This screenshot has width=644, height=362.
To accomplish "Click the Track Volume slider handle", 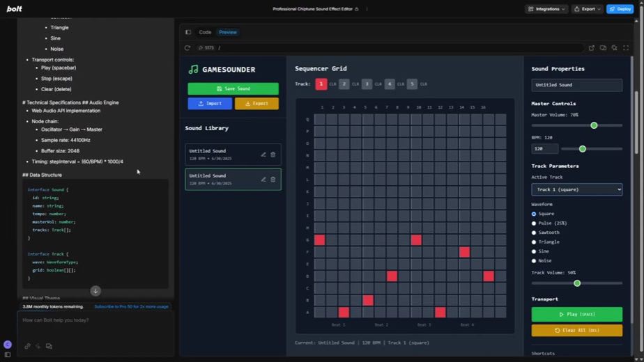I will click(x=577, y=283).
